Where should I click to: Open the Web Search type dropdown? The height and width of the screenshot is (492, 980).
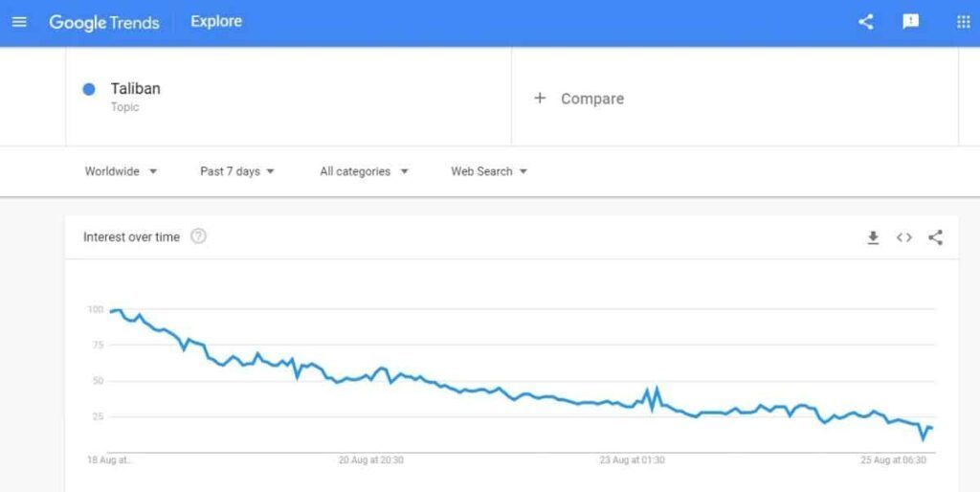tap(489, 171)
